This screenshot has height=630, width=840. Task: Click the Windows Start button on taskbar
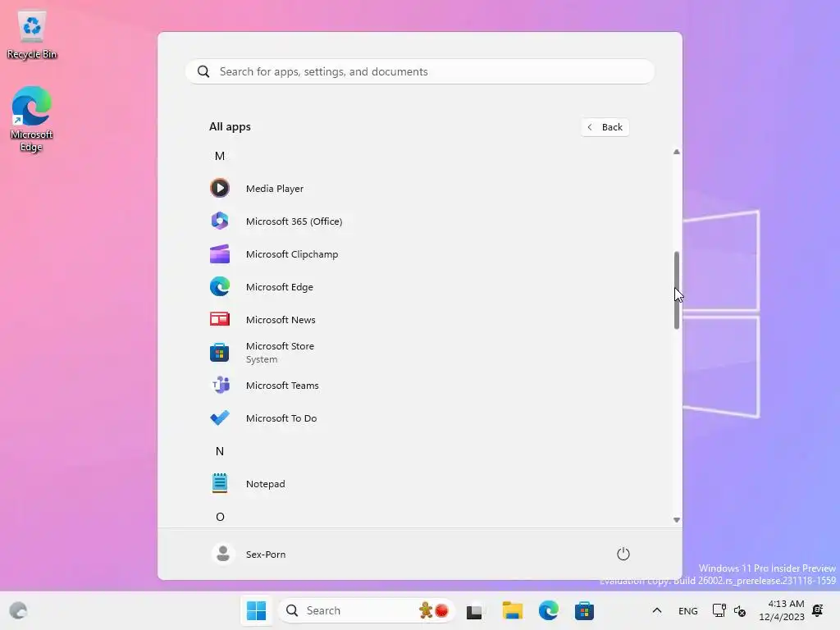(x=256, y=610)
